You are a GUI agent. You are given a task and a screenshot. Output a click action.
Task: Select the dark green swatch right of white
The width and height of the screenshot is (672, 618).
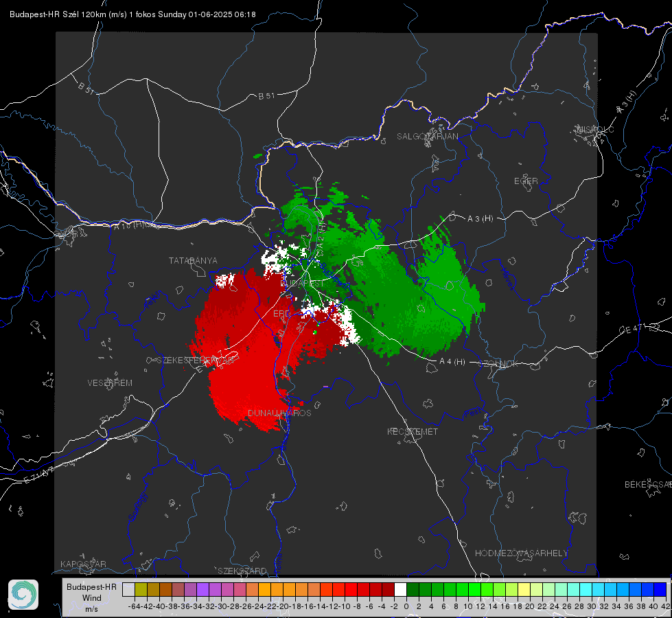(x=413, y=589)
